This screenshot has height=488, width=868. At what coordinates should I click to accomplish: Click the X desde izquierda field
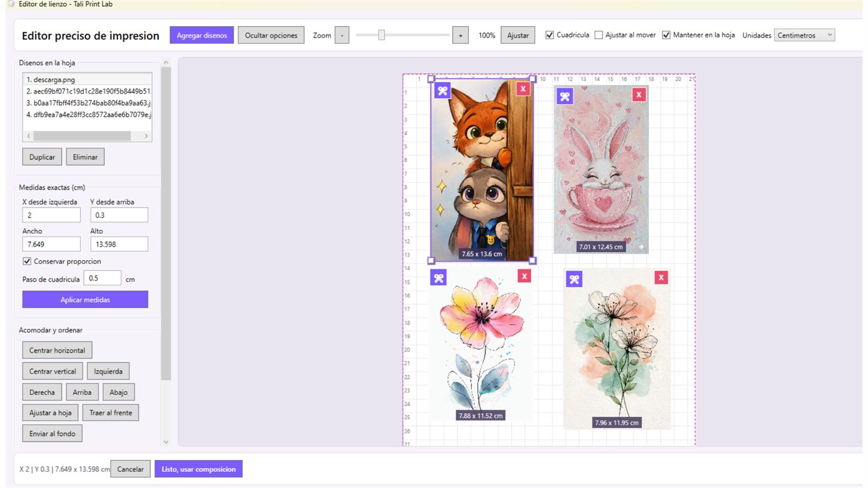tap(51, 215)
